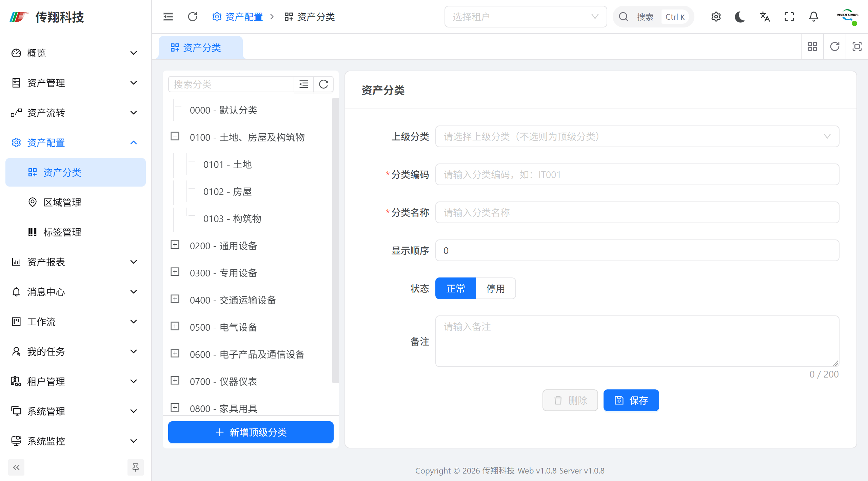Expand the 0800 家具用具 node
Screen dimensions: 868x481
(175, 408)
